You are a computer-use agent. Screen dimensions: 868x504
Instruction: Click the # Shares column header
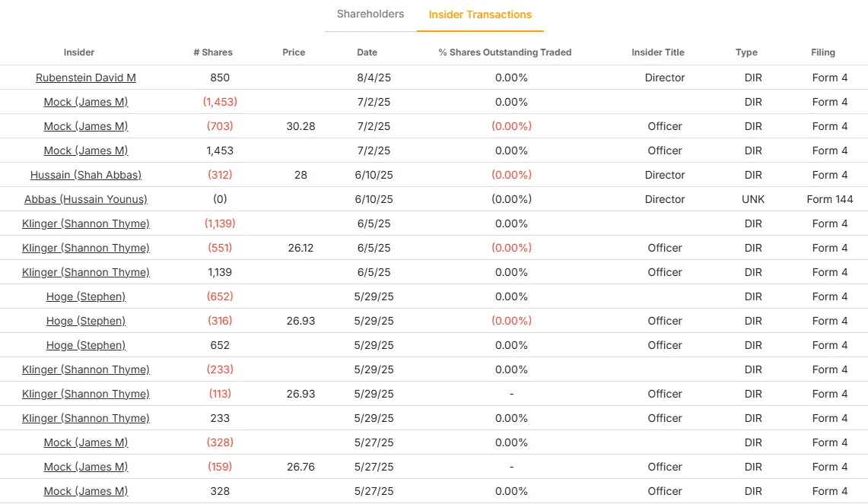(x=213, y=52)
